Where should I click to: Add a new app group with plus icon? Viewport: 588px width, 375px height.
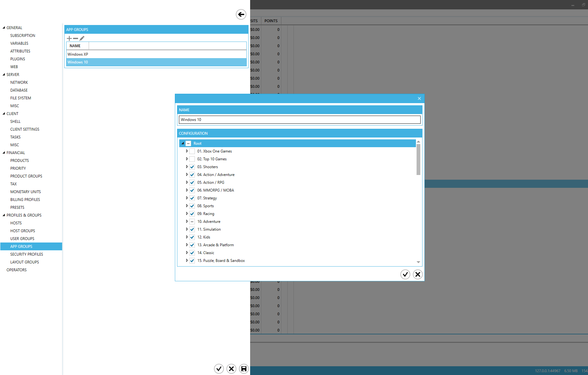69,38
